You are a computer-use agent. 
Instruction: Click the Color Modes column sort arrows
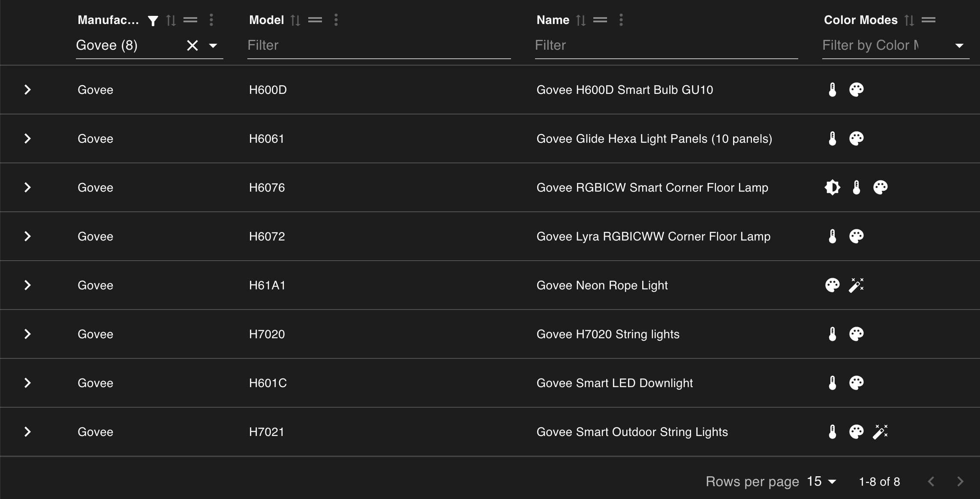click(909, 20)
